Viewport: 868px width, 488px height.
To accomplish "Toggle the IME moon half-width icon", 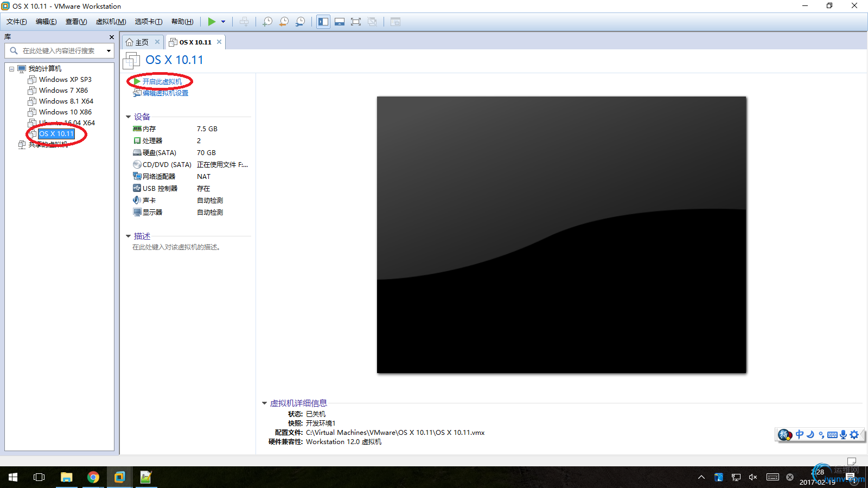I will pos(810,434).
